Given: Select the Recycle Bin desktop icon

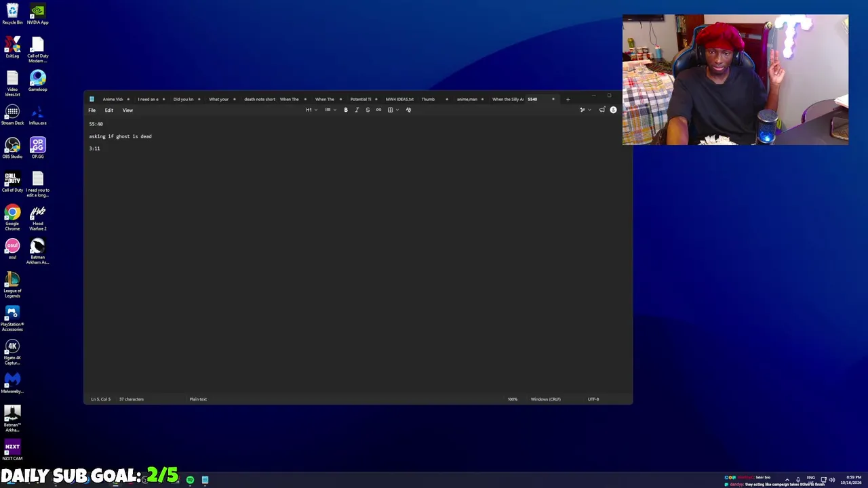Looking at the screenshot, I should 12,14.
